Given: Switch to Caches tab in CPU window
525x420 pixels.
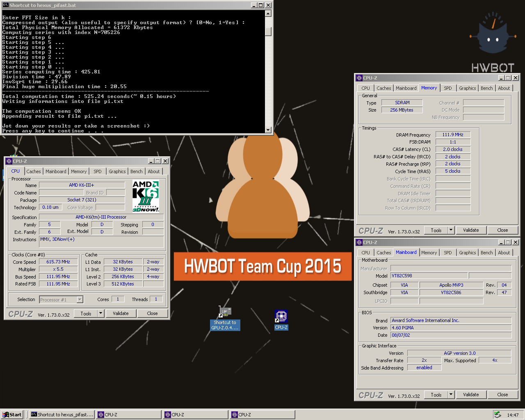Looking at the screenshot, I should (x=34, y=171).
